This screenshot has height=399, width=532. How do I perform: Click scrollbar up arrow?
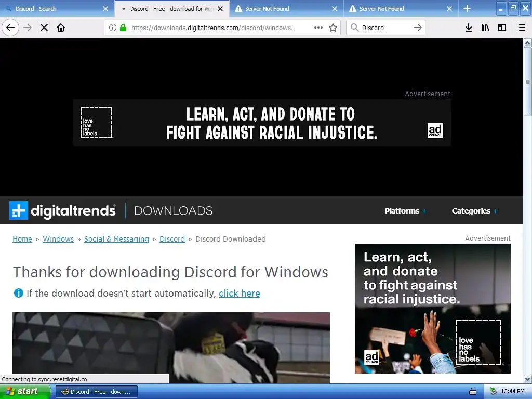click(x=528, y=43)
